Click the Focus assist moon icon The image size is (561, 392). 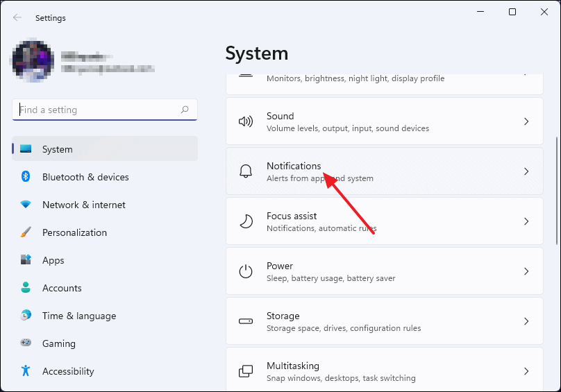[246, 221]
